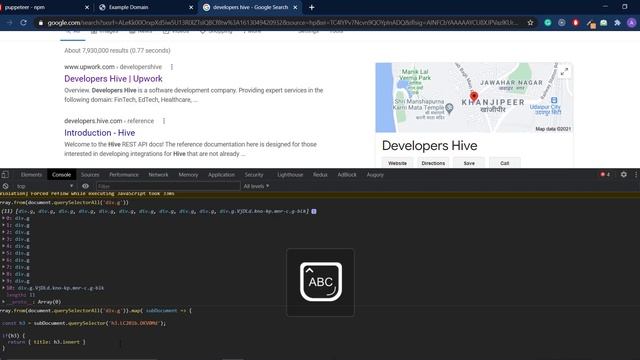Open the top JavaScript context dropdown
Viewport: 640px width, 360px height.
click(x=45, y=186)
